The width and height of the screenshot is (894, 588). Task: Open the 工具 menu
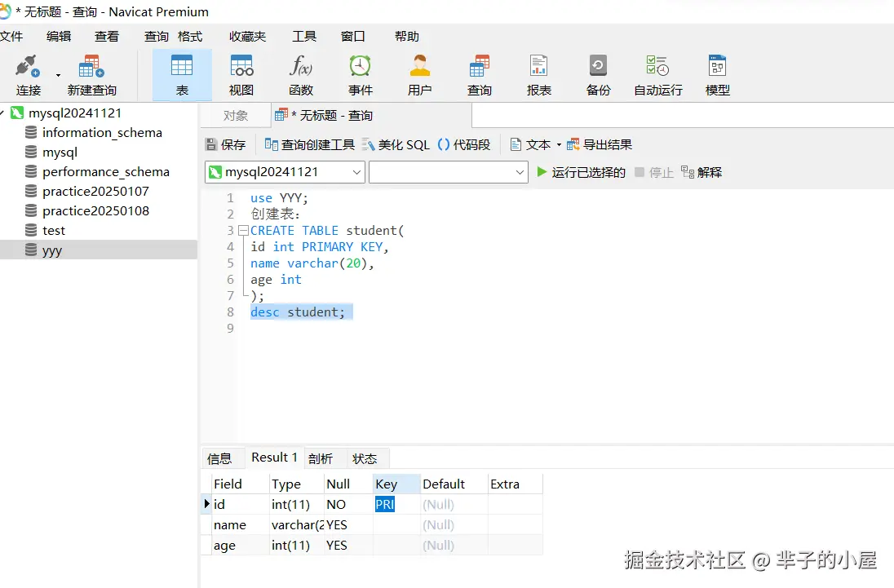(x=304, y=37)
